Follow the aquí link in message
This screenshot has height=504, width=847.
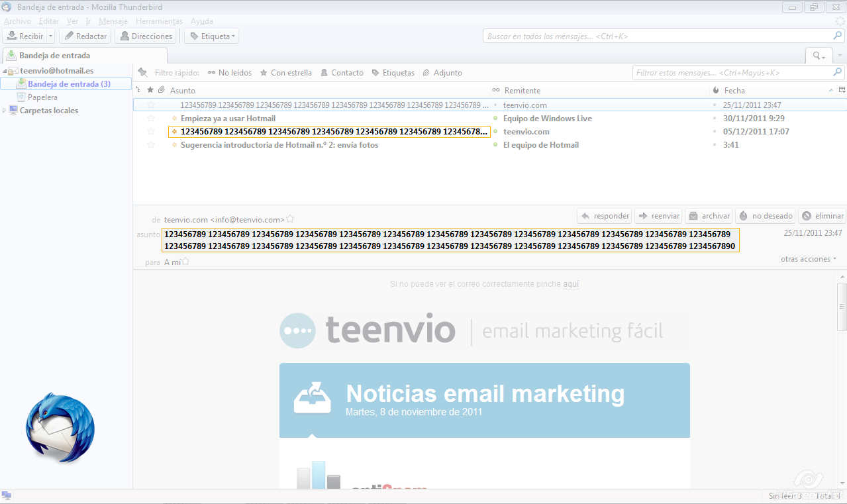571,284
